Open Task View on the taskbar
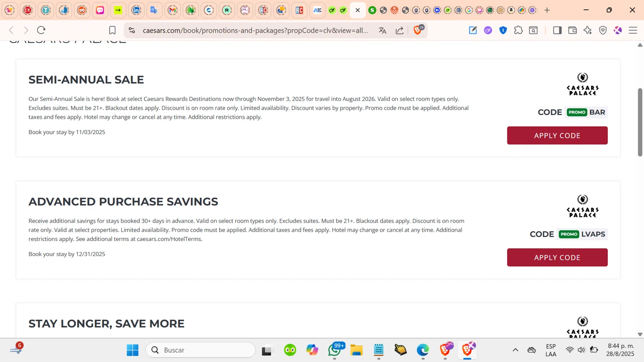Image resolution: width=644 pixels, height=362 pixels. point(267,350)
